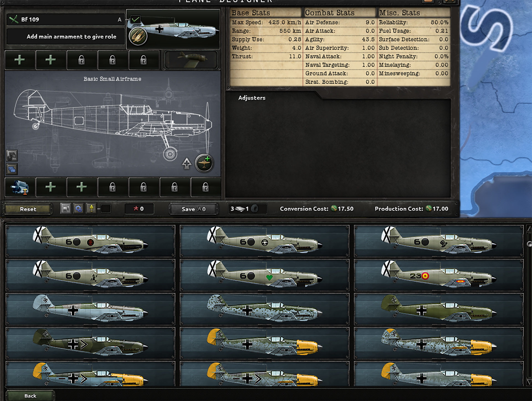Click the overlapping-shapes icon on the blueprint
532x401 pixels.
[x=12, y=156]
